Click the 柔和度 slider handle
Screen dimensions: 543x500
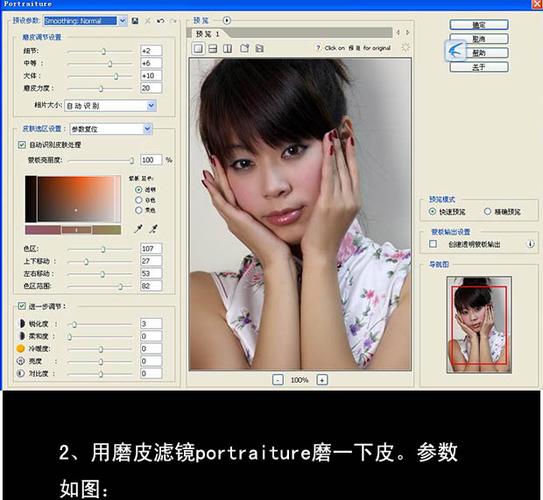(70, 337)
